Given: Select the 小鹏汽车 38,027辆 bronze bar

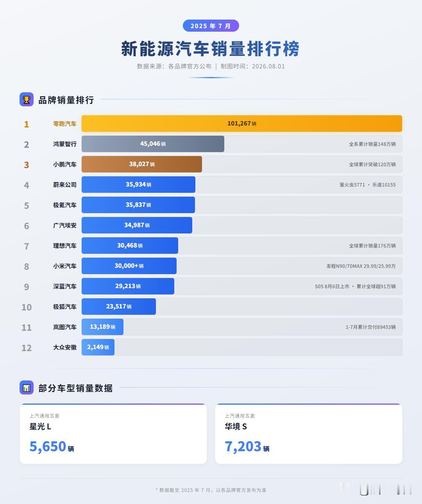Looking at the screenshot, I should coord(142,164).
